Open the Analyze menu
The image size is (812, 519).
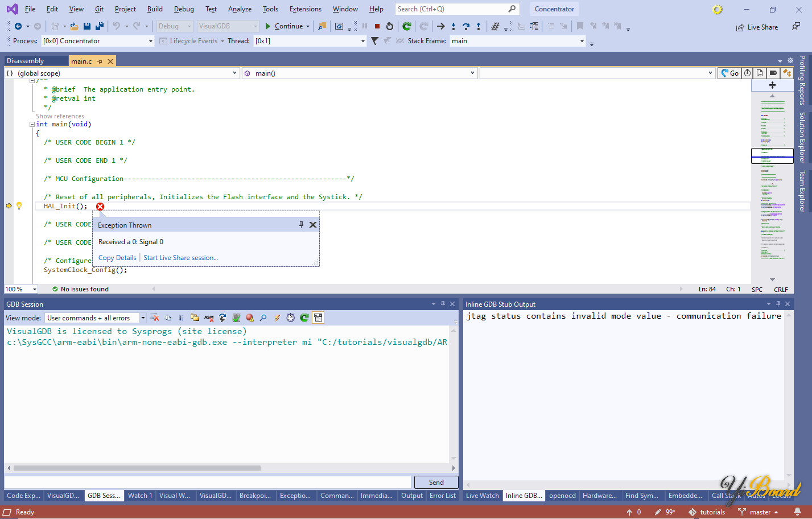pyautogui.click(x=240, y=9)
